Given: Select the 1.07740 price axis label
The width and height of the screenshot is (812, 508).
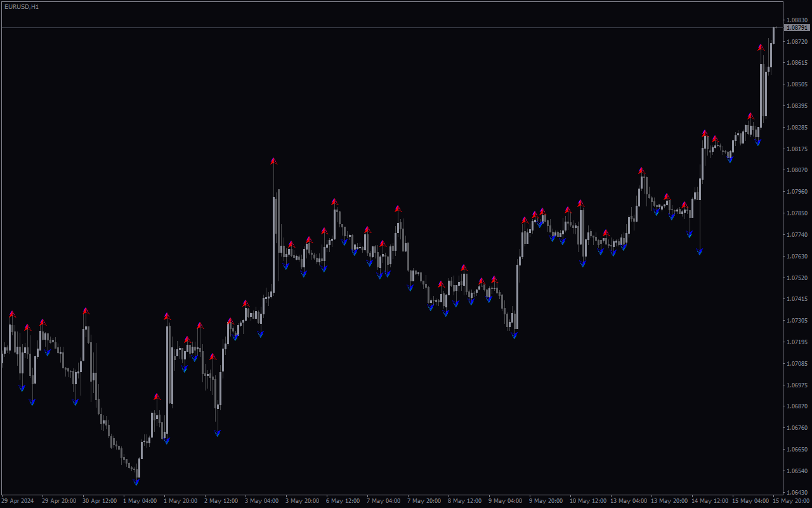Looking at the screenshot, I should point(797,234).
